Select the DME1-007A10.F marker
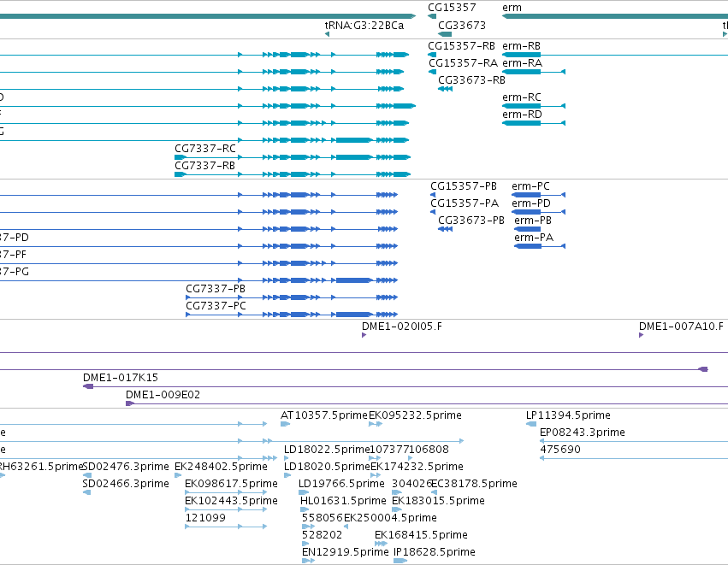This screenshot has width=728, height=565. pos(642,335)
